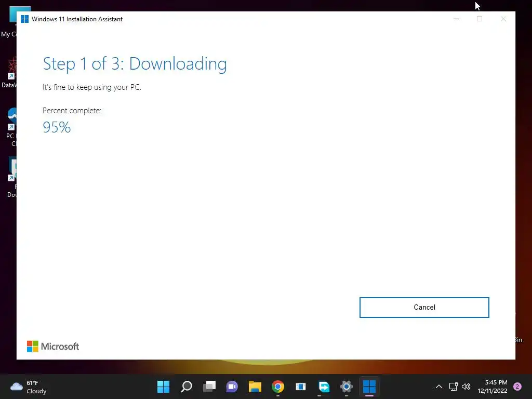Click the Step 1 of 3: Downloading heading
Screen dimensions: 532x399
[135, 64]
